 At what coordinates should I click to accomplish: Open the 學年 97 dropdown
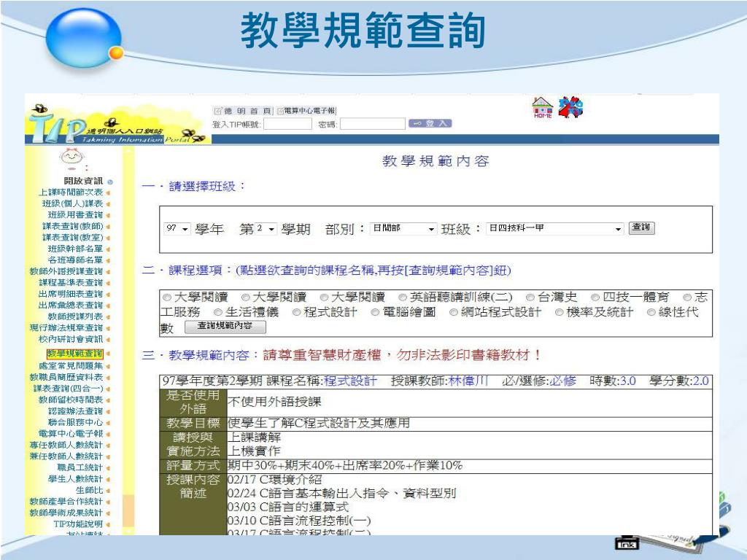click(x=178, y=228)
